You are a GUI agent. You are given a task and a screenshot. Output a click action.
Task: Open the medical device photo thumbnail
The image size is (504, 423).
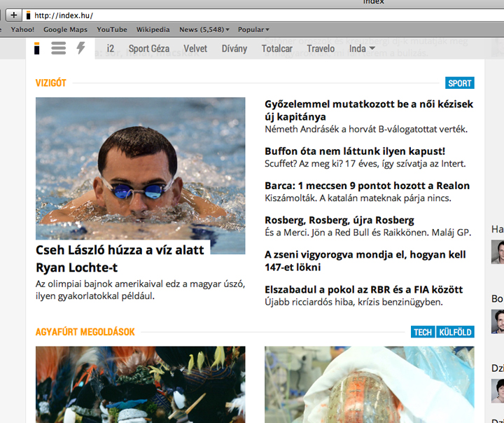click(370, 384)
